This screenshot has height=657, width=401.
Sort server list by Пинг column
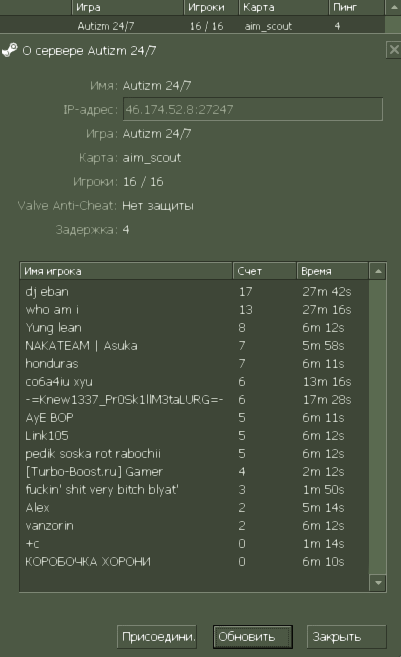point(357,7)
